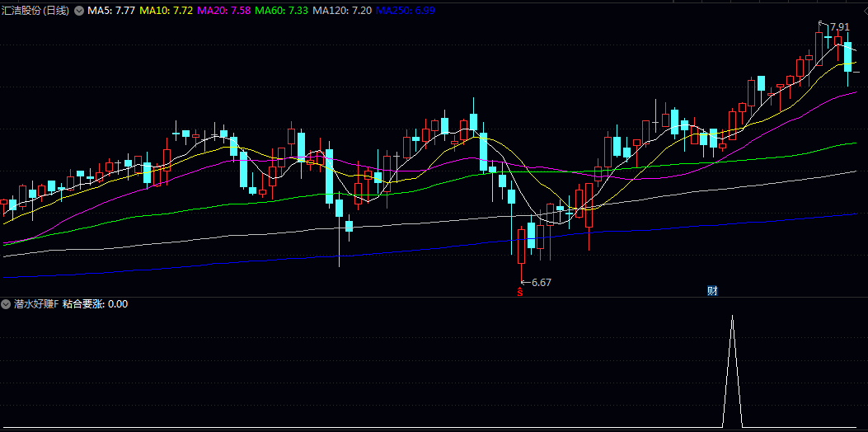Select the magenta MA20: 7.58 legend label
868x432 pixels.
[x=224, y=11]
